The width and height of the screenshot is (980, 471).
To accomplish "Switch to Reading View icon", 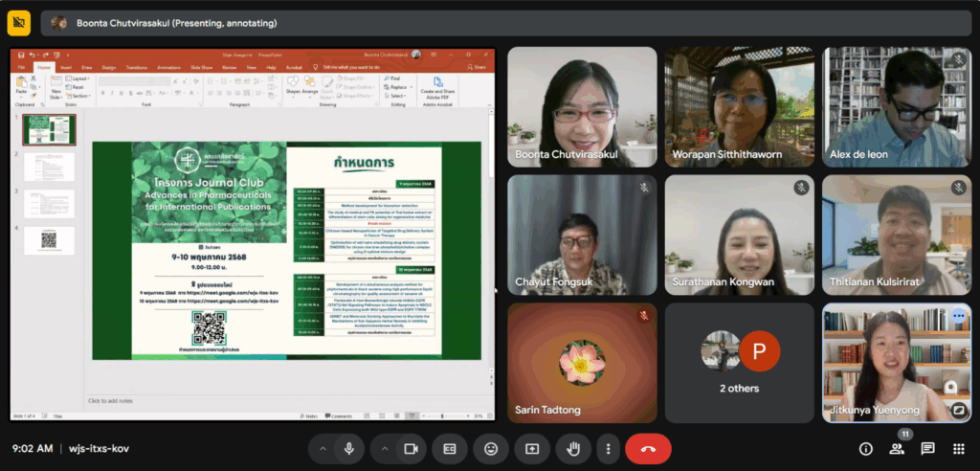I will click(x=397, y=415).
